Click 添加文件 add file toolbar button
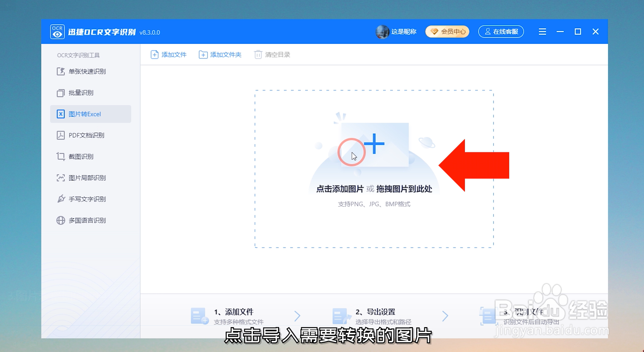Image resolution: width=644 pixels, height=352 pixels. point(168,54)
